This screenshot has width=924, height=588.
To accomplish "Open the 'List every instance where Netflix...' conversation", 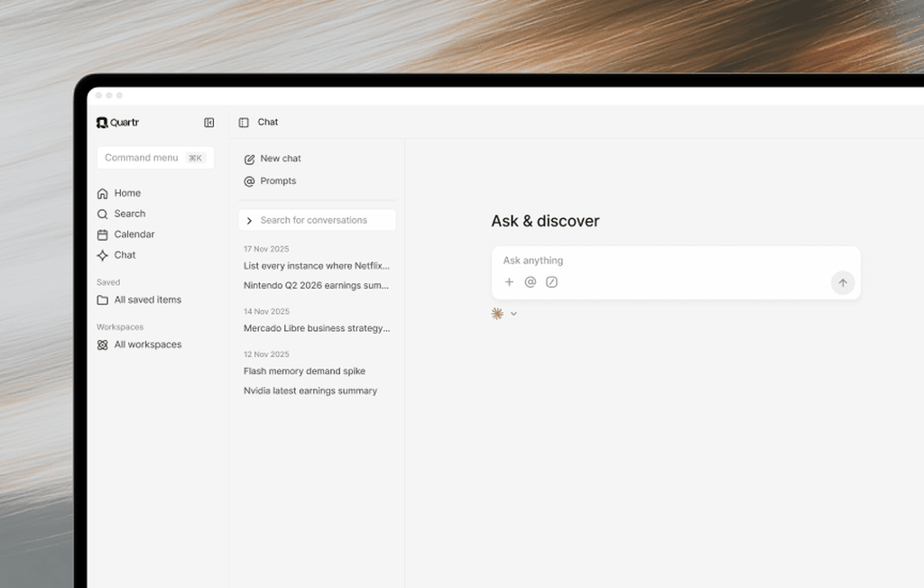I will tap(317, 266).
